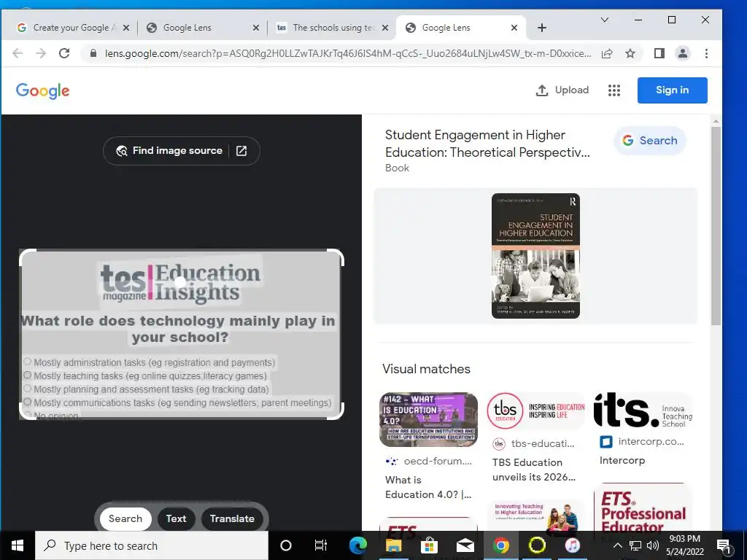The height and width of the screenshot is (560, 747).
Task: Select the Text mode pill
Action: tap(176, 518)
